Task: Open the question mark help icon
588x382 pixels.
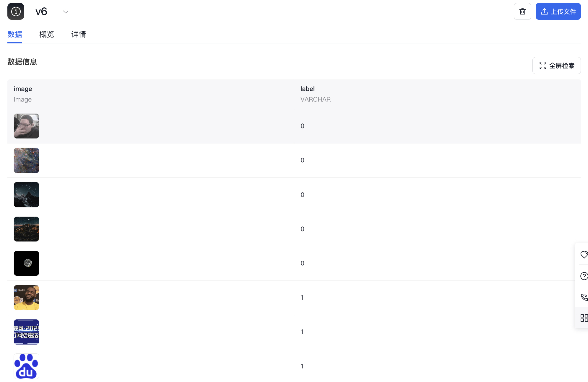Action: 584,276
